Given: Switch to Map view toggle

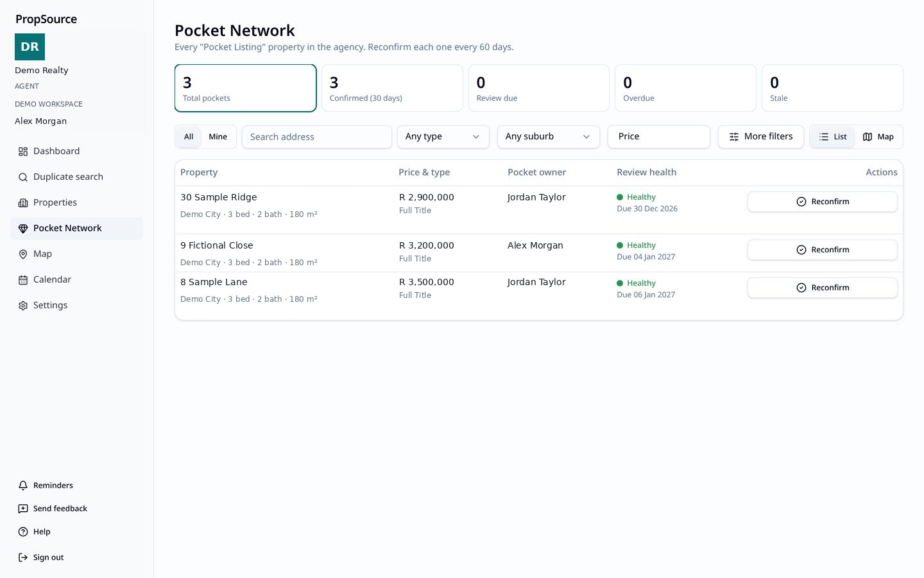Looking at the screenshot, I should [x=878, y=137].
